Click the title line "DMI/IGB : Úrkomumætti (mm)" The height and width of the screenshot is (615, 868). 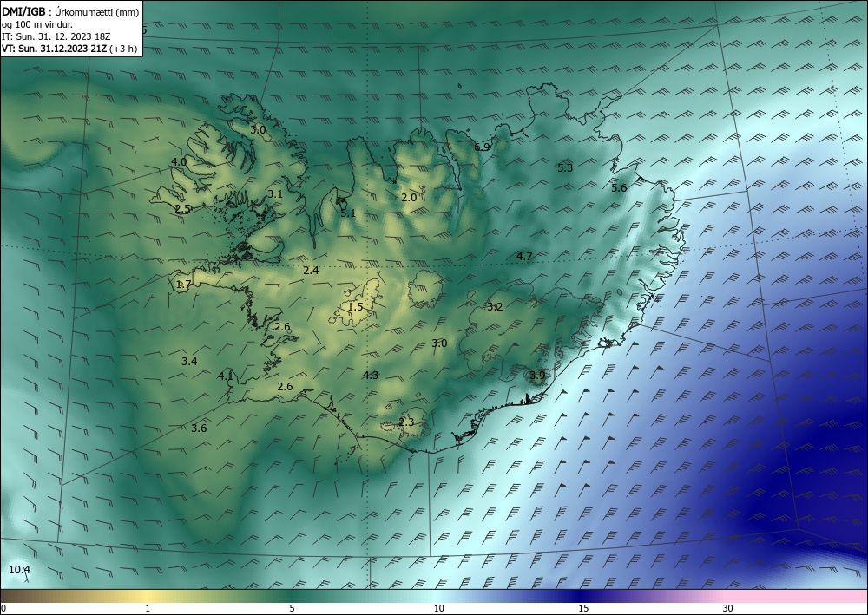(70, 11)
